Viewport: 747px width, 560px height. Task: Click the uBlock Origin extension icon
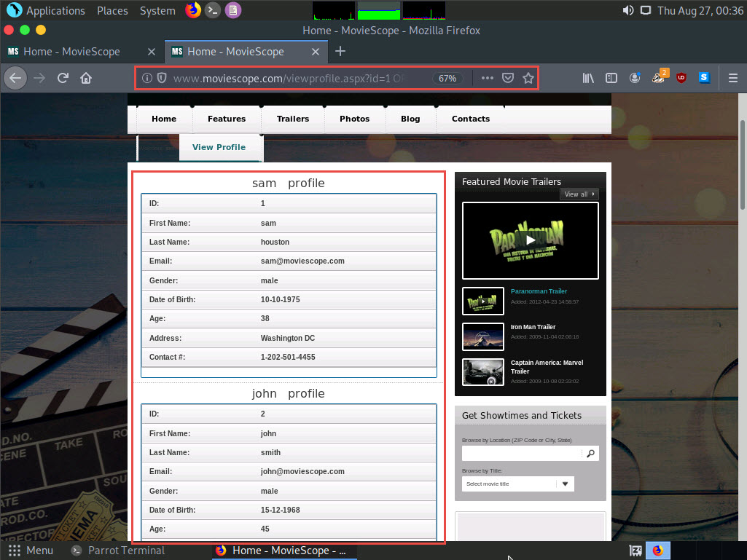681,78
